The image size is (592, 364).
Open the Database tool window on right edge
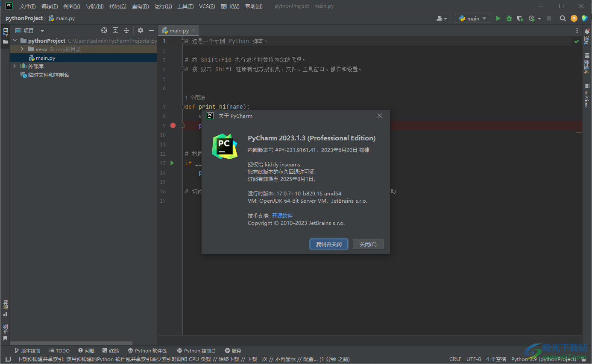tap(587, 64)
